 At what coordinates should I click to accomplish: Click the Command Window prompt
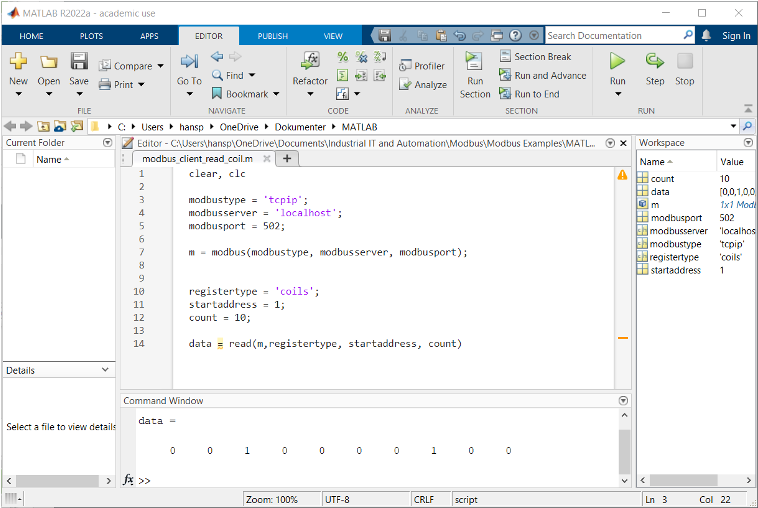tap(145, 480)
